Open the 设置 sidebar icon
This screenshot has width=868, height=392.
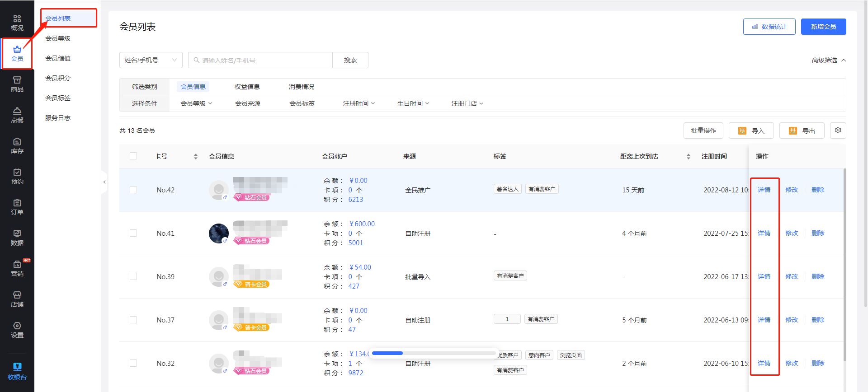pos(17,330)
